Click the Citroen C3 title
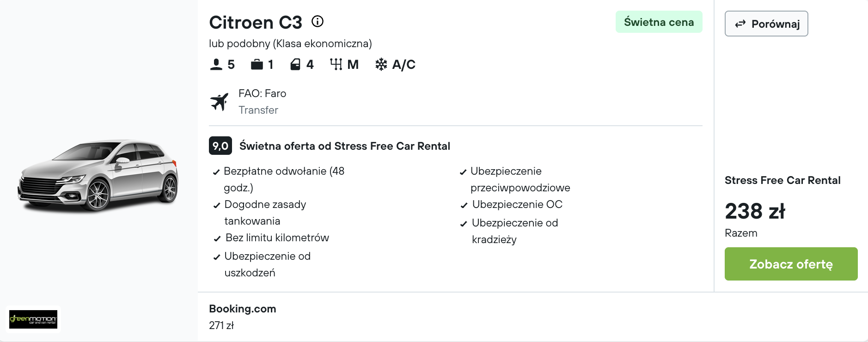The image size is (868, 342). (x=256, y=22)
